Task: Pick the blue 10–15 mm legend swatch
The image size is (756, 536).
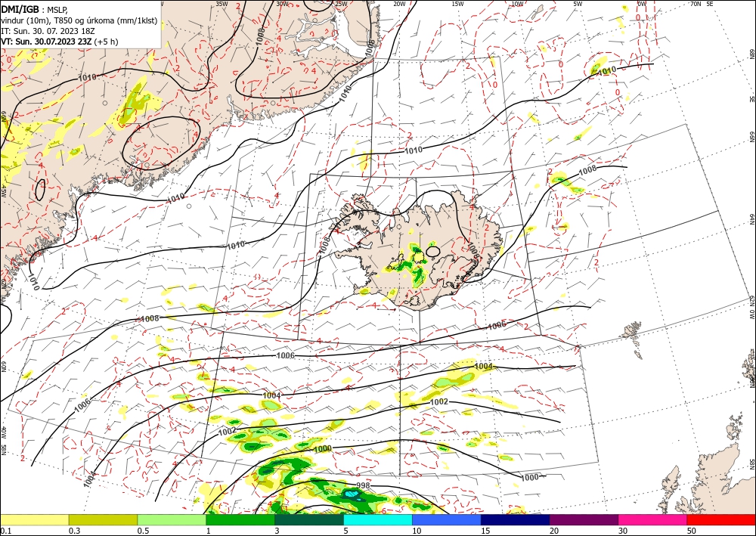Action: [447, 519]
